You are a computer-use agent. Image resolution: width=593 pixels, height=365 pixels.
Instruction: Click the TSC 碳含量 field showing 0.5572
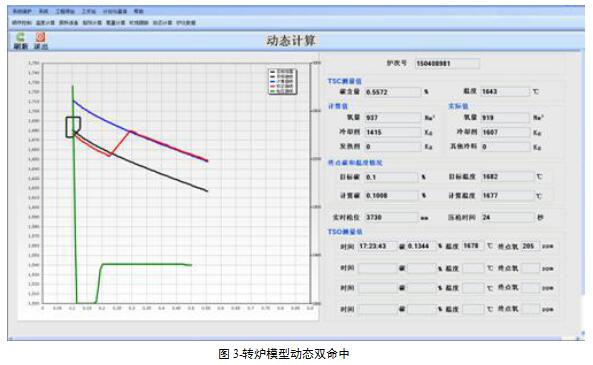393,92
